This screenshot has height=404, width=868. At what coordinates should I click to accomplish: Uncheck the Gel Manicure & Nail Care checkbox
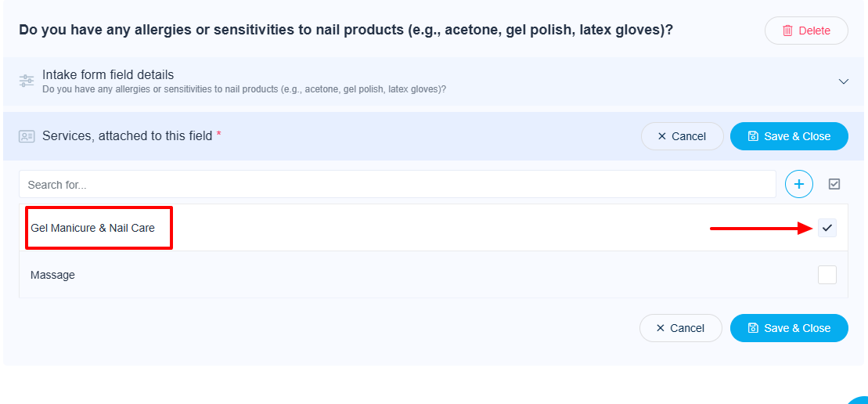coord(827,228)
